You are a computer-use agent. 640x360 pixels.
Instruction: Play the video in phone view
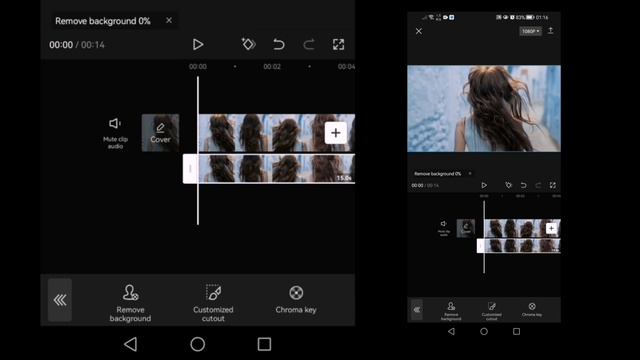tap(484, 185)
